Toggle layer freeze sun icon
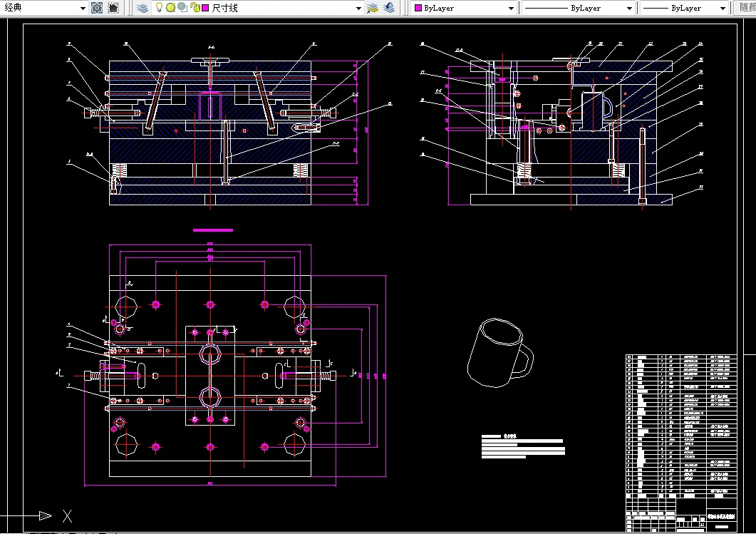756x534 pixels. pos(170,8)
